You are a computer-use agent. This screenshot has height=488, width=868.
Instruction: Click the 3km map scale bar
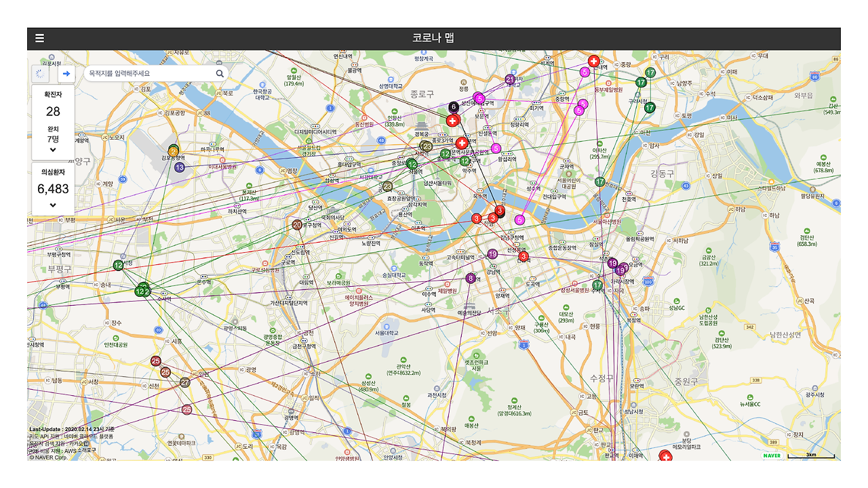pyautogui.click(x=811, y=455)
